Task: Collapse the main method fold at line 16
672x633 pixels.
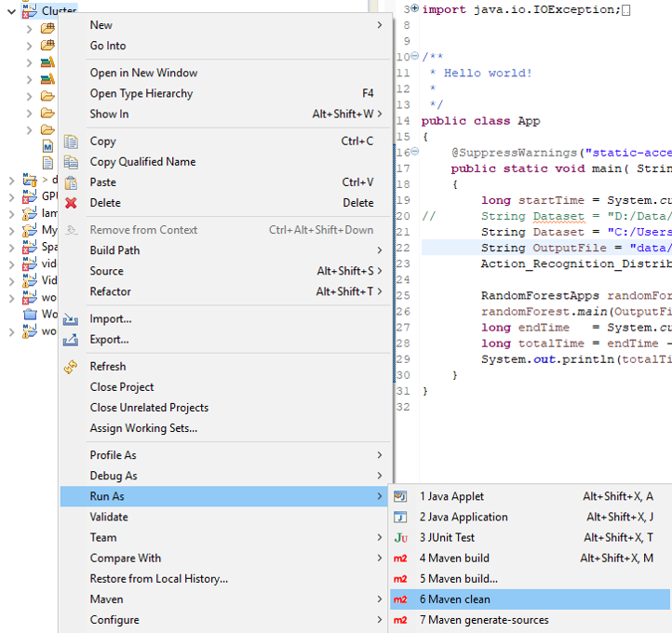Action: coord(414,152)
